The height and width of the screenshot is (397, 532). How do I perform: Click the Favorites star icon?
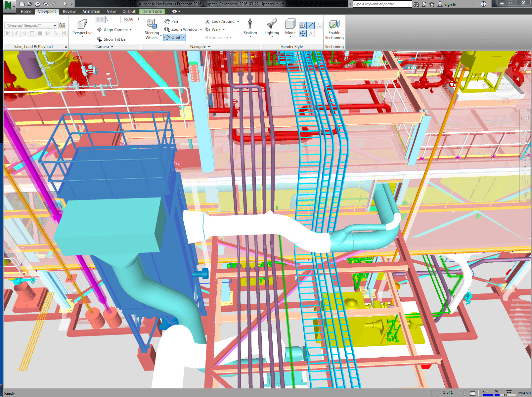click(432, 4)
